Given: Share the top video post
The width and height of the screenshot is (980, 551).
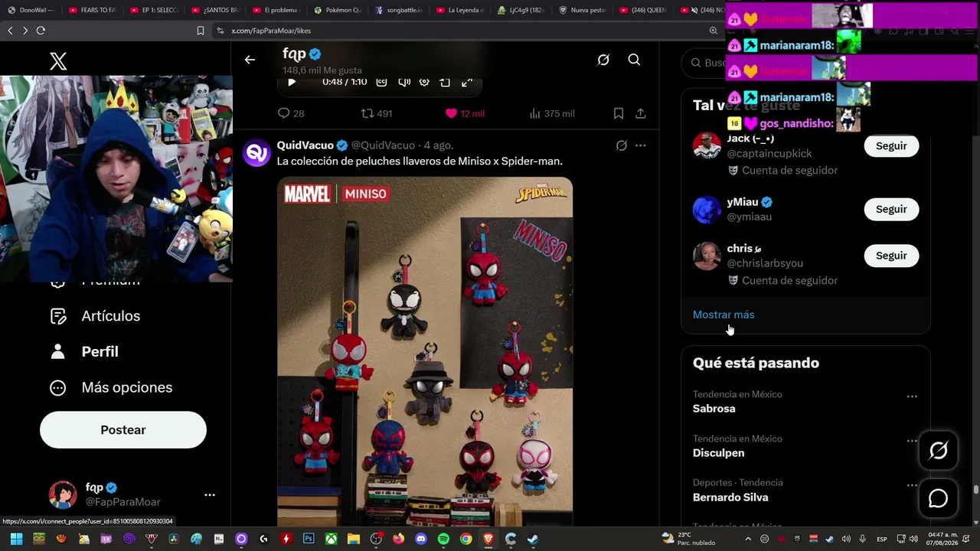Looking at the screenshot, I should 641,113.
